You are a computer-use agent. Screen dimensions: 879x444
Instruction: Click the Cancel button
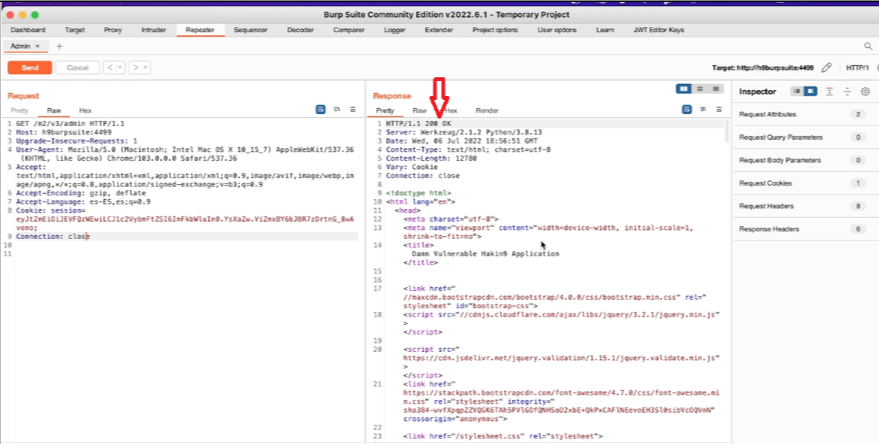tap(77, 68)
